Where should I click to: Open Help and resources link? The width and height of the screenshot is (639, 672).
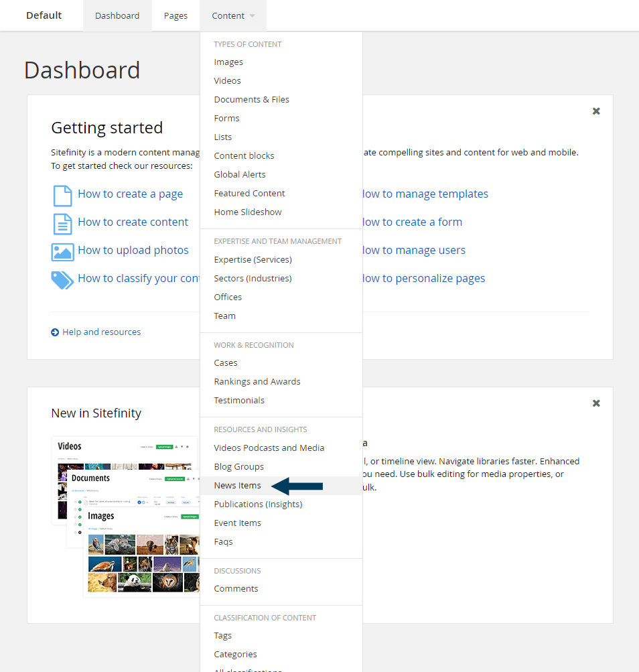[x=102, y=332]
